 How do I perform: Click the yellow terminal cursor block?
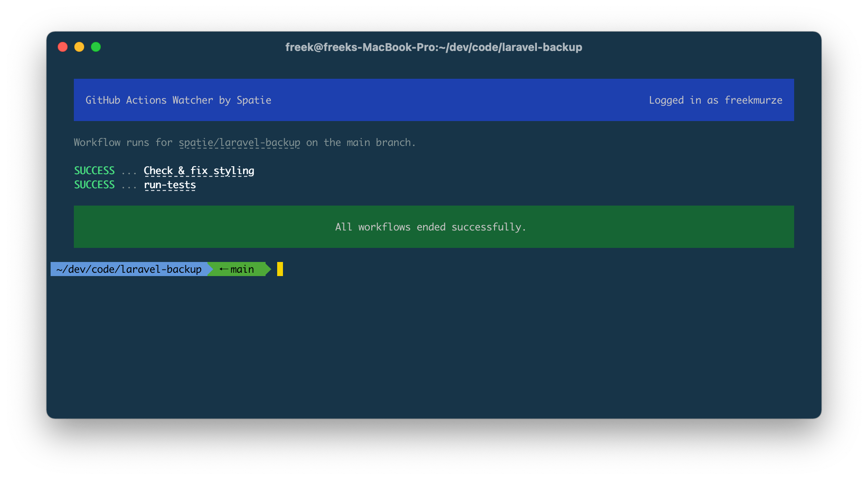pos(280,269)
